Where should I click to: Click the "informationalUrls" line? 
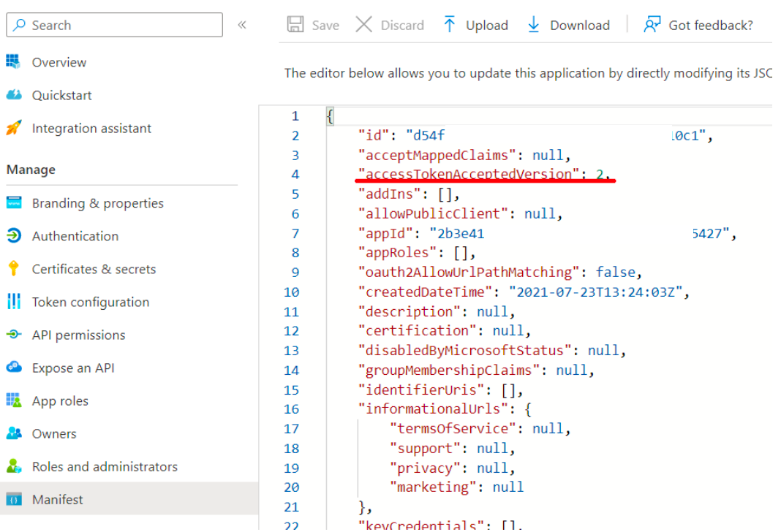pos(445,408)
